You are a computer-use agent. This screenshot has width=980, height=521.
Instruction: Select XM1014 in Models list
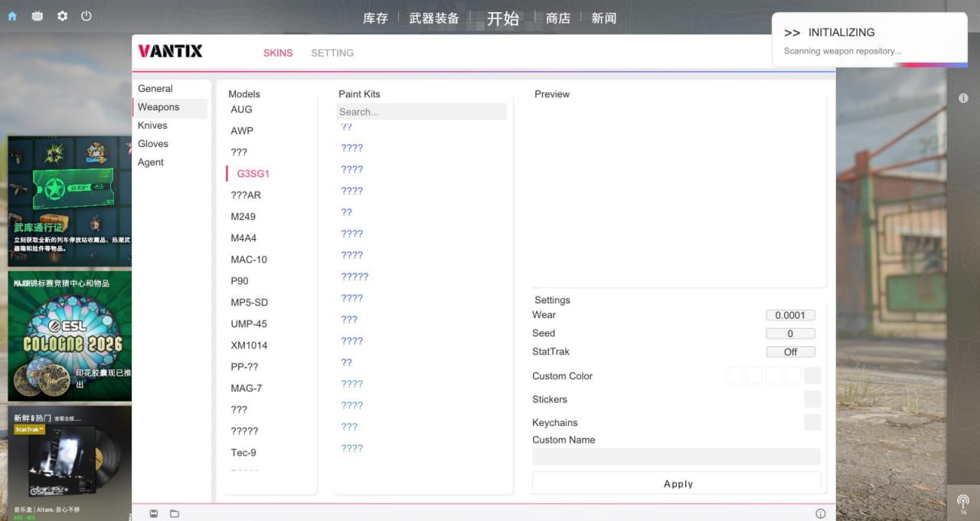(249, 346)
